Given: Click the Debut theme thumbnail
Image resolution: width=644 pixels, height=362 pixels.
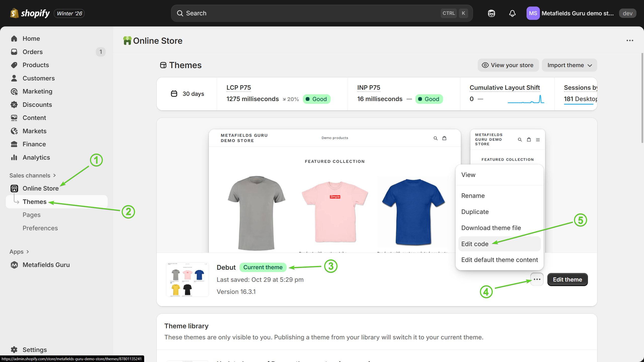Looking at the screenshot, I should tap(187, 279).
